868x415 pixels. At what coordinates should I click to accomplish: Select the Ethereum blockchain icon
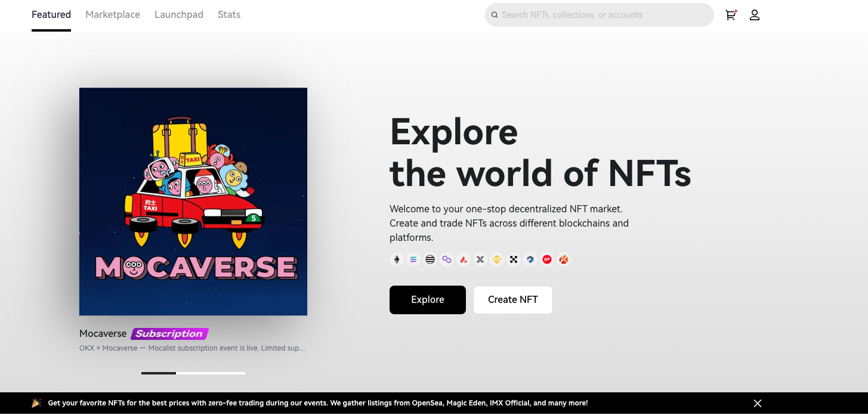397,259
